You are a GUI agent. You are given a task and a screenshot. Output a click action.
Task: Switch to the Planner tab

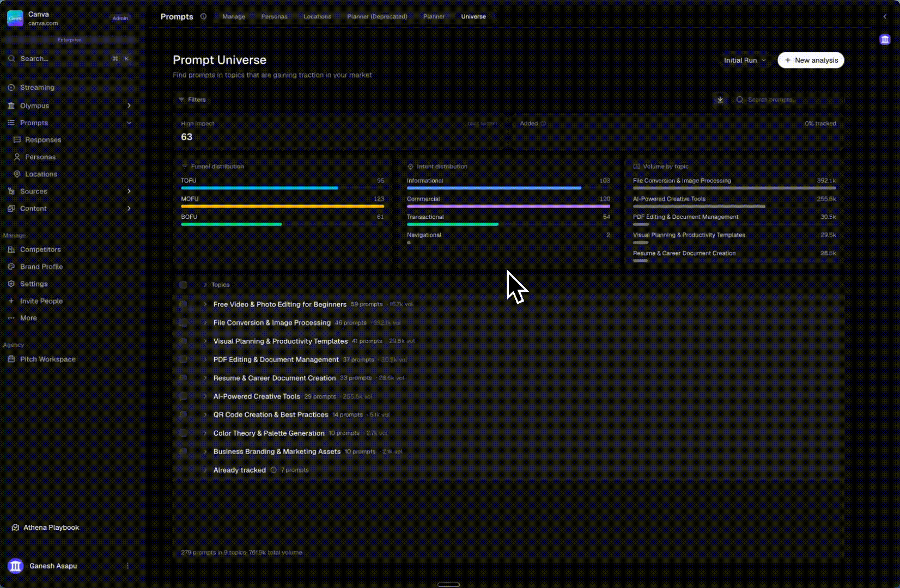click(434, 16)
